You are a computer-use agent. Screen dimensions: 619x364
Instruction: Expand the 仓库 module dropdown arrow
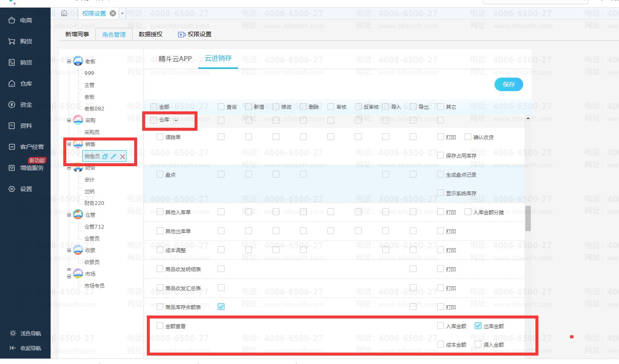click(x=176, y=121)
